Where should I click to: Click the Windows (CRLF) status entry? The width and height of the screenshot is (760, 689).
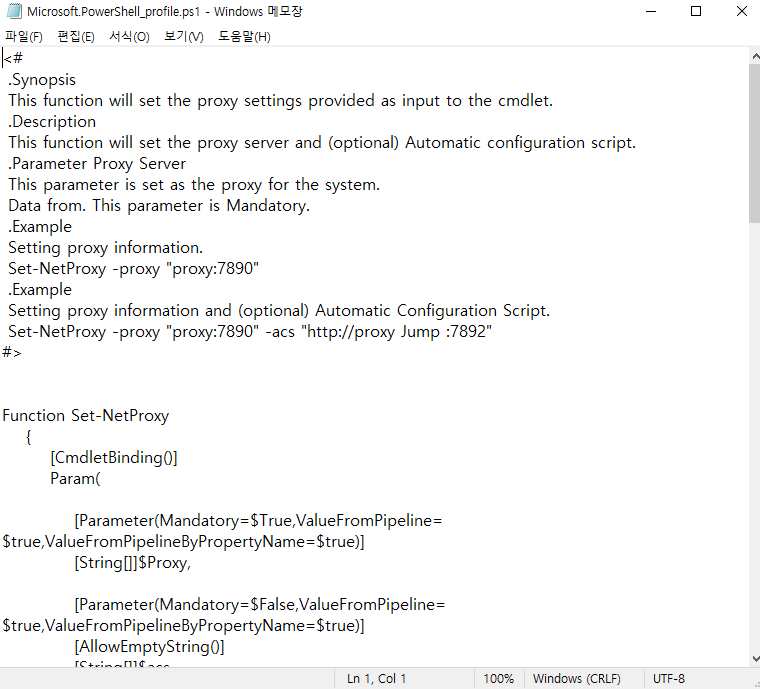(x=576, y=678)
